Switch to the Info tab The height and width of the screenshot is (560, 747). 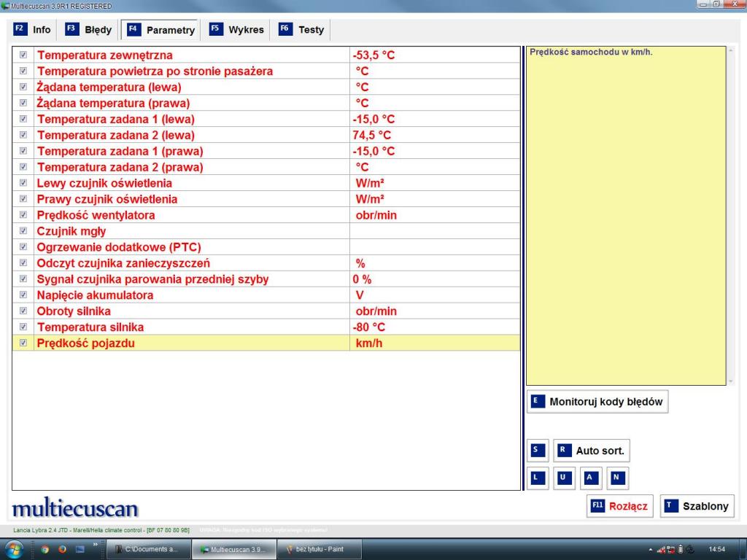tap(32, 29)
